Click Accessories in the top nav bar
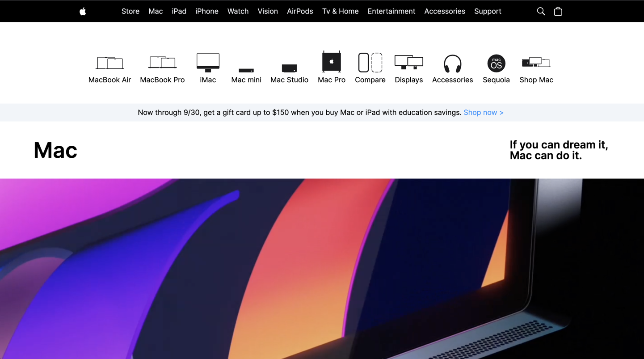 445,11
